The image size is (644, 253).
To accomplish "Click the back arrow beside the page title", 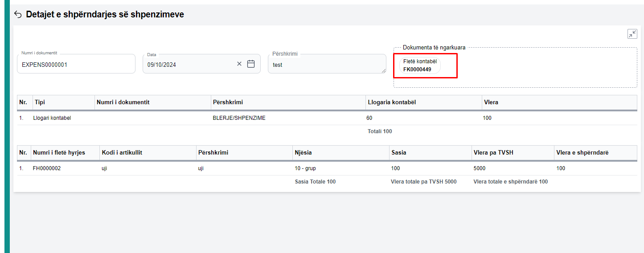I will point(18,15).
